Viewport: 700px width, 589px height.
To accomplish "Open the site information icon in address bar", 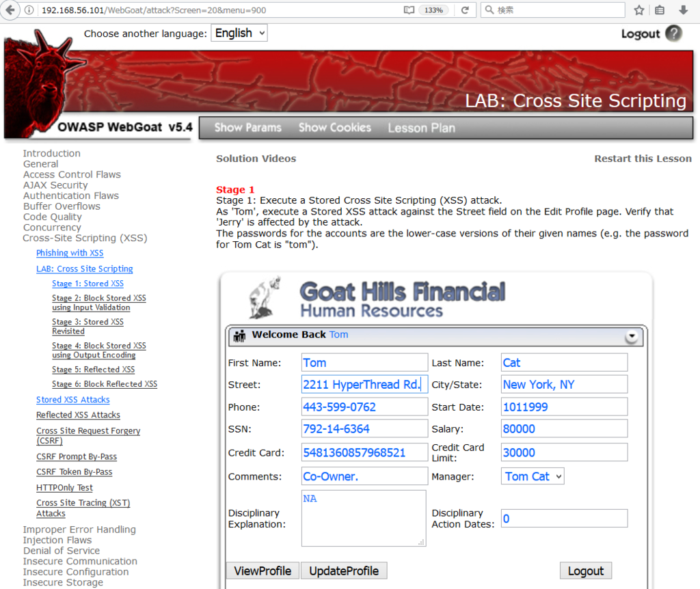I will pyautogui.click(x=29, y=10).
